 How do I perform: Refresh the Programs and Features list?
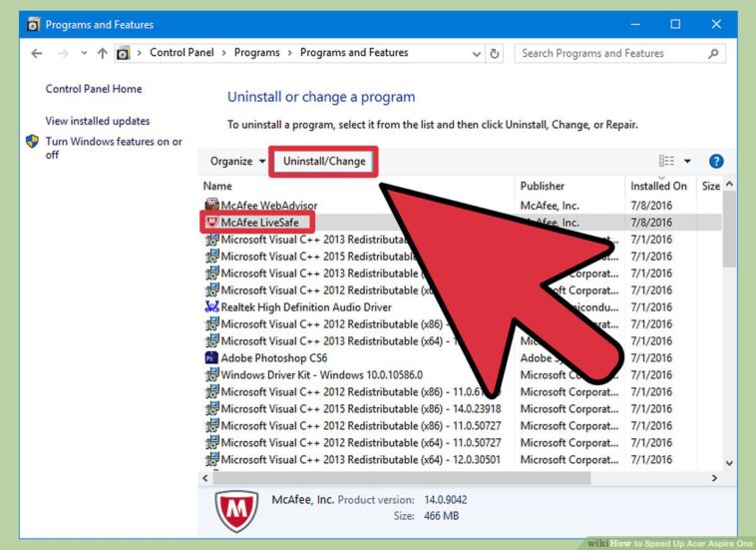(x=496, y=53)
